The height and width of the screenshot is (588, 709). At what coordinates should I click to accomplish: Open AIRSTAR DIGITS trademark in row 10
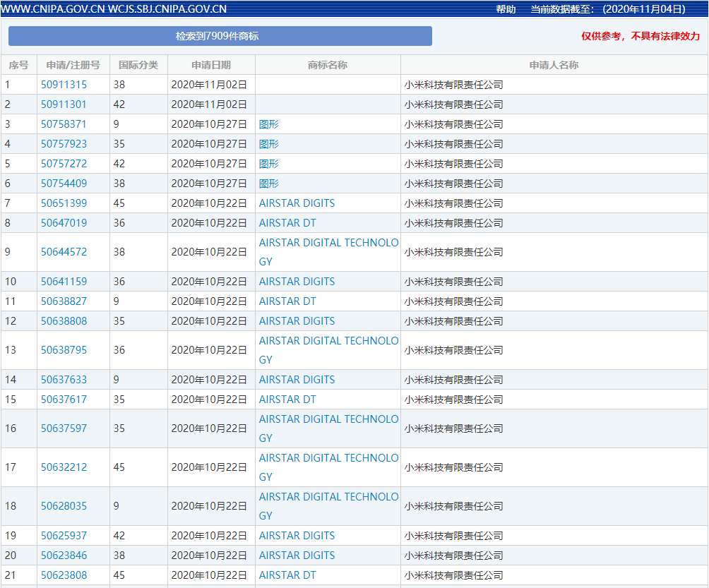[297, 282]
